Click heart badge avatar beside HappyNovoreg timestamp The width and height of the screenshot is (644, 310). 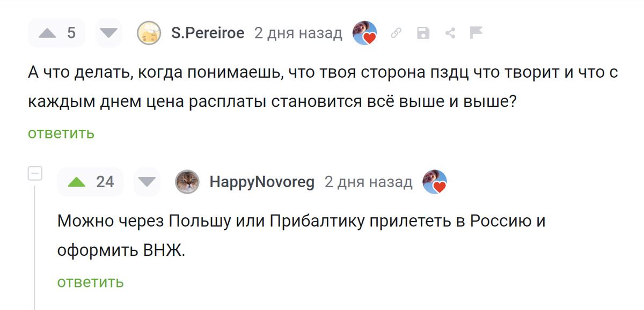(x=435, y=182)
